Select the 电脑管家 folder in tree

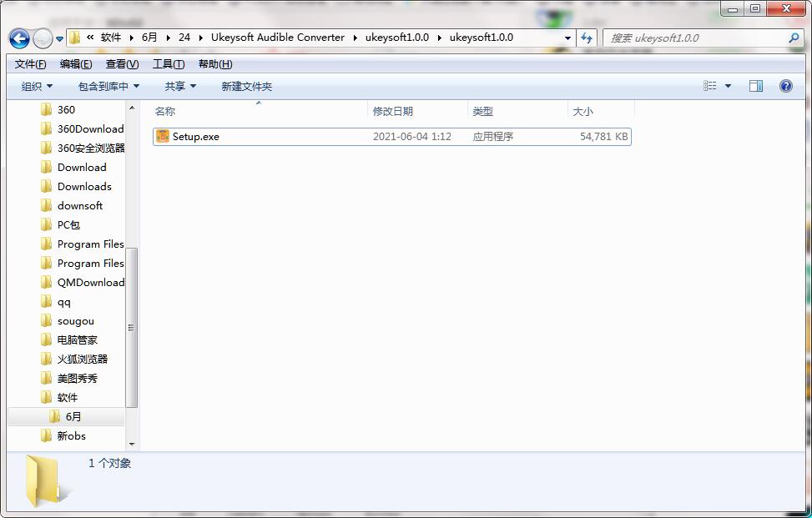pos(77,340)
